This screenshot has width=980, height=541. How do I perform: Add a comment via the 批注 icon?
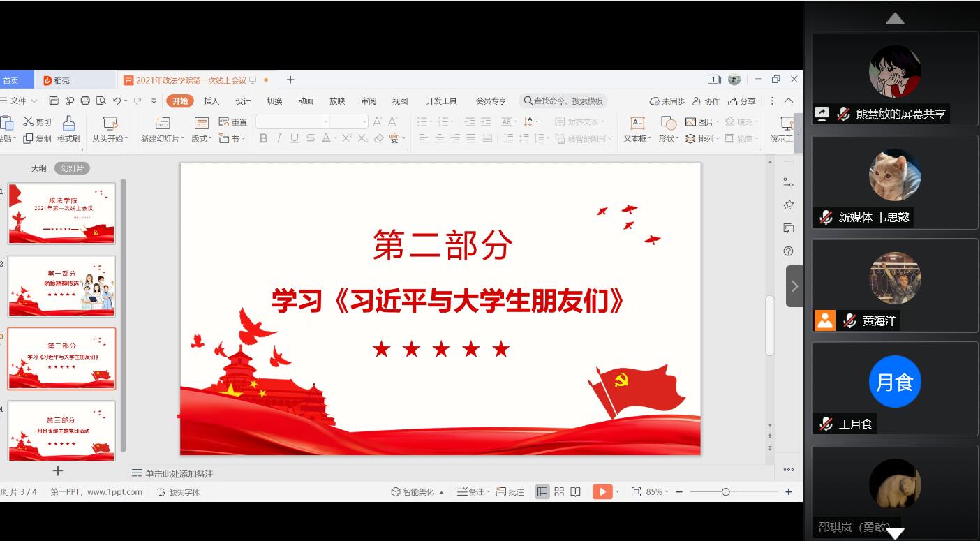512,491
